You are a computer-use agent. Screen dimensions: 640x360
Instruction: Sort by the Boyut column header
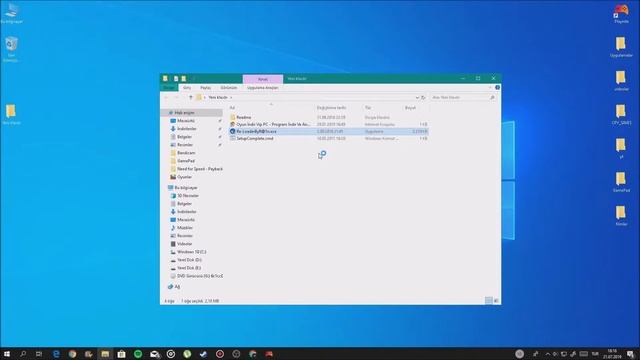click(410, 108)
